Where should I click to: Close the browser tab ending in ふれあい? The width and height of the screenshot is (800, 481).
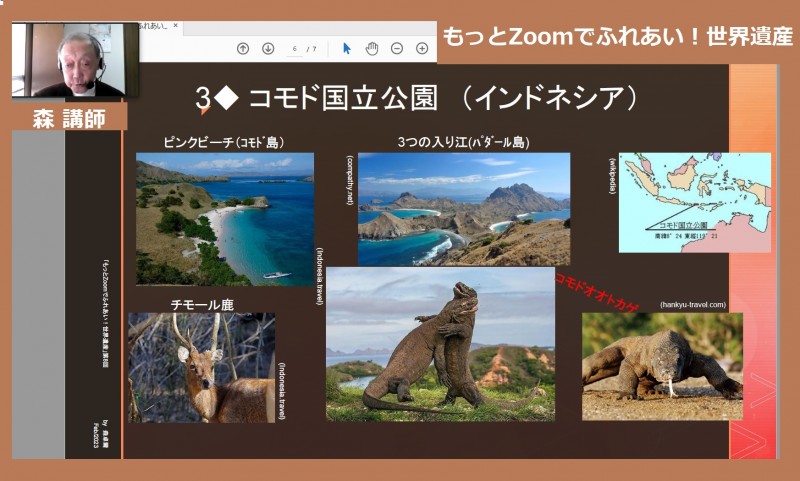tap(176, 26)
